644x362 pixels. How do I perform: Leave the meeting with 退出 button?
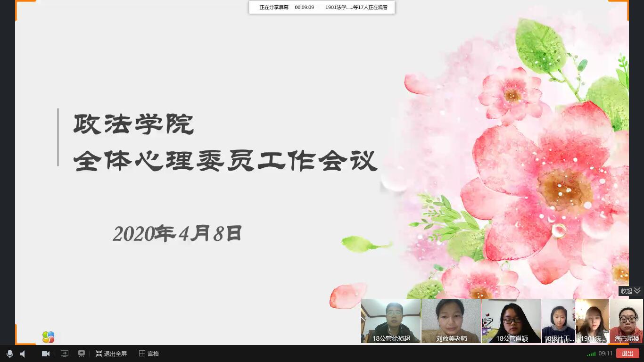pos(627,354)
